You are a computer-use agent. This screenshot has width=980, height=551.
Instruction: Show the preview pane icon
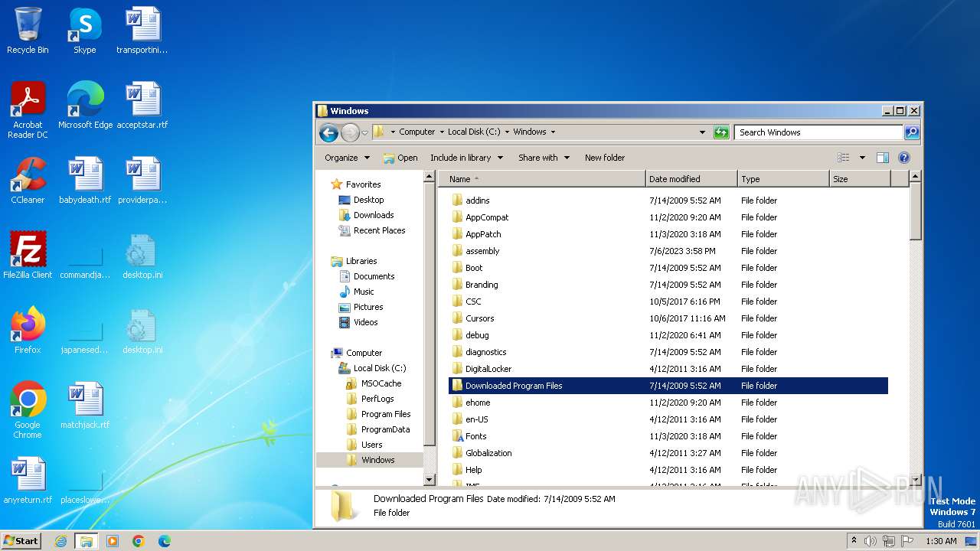point(882,158)
